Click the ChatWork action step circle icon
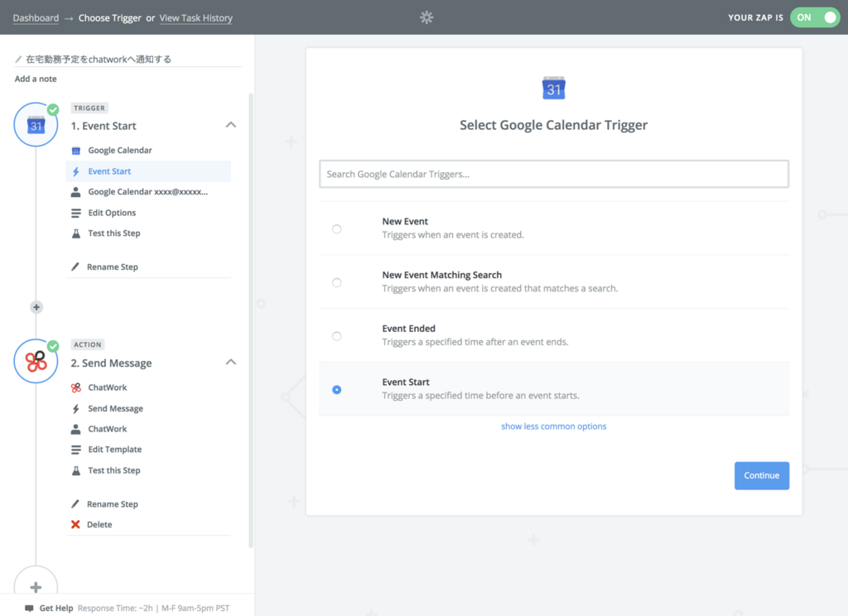848x616 pixels. (36, 361)
